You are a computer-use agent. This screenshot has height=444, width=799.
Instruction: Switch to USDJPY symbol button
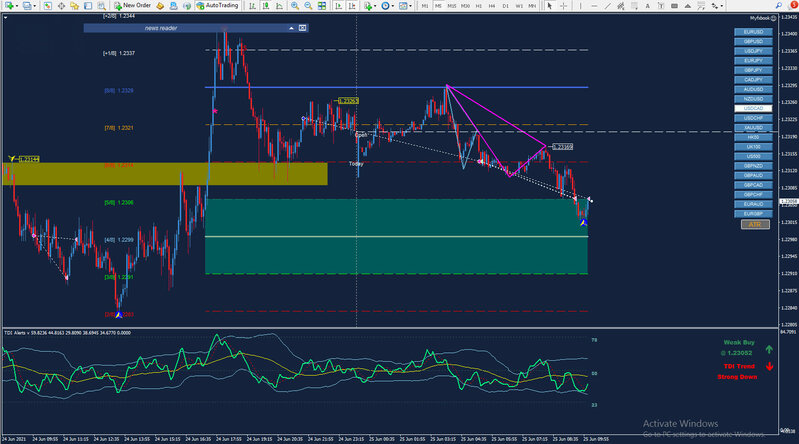click(753, 51)
